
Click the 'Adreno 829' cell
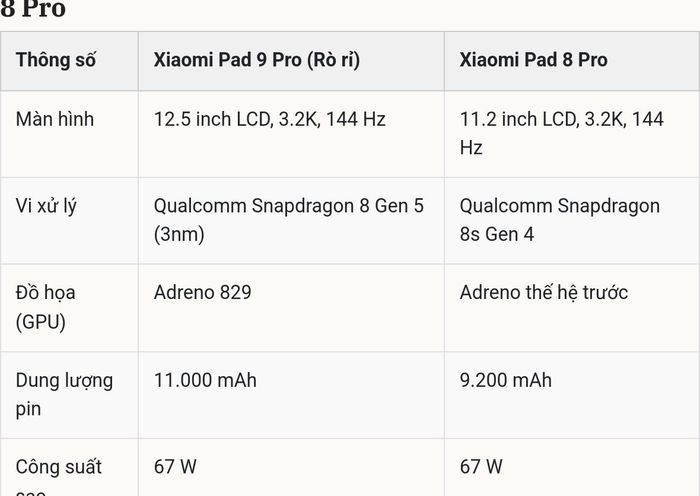pyautogui.click(x=203, y=292)
